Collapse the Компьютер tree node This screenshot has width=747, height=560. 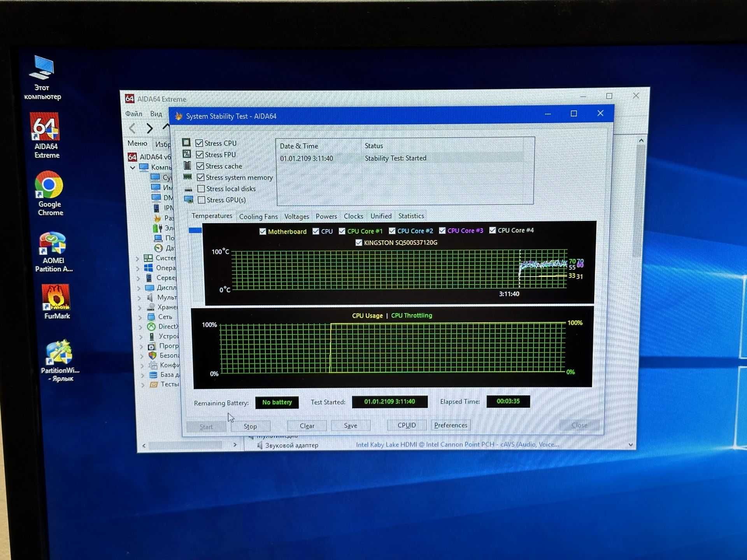[x=133, y=168]
